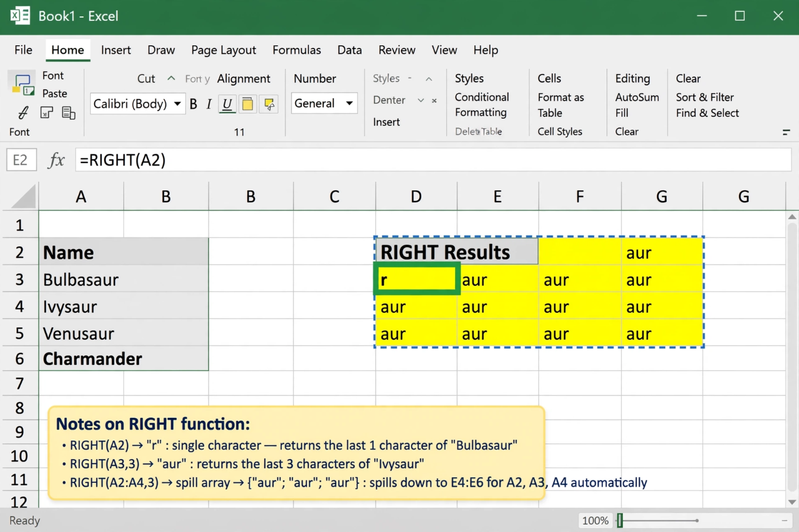Click Find & Select
Screen dimensions: 799x532
pyautogui.click(x=708, y=113)
